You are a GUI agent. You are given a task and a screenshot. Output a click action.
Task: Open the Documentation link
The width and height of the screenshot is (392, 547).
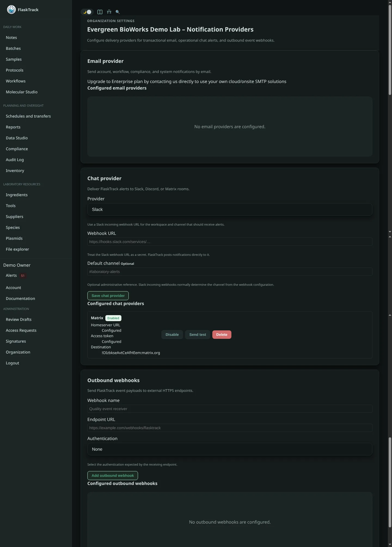click(20, 299)
